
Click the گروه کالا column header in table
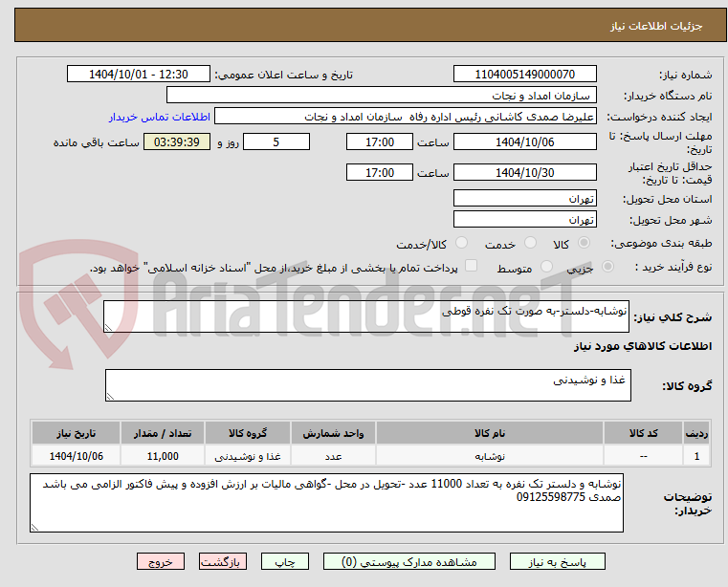(x=248, y=433)
